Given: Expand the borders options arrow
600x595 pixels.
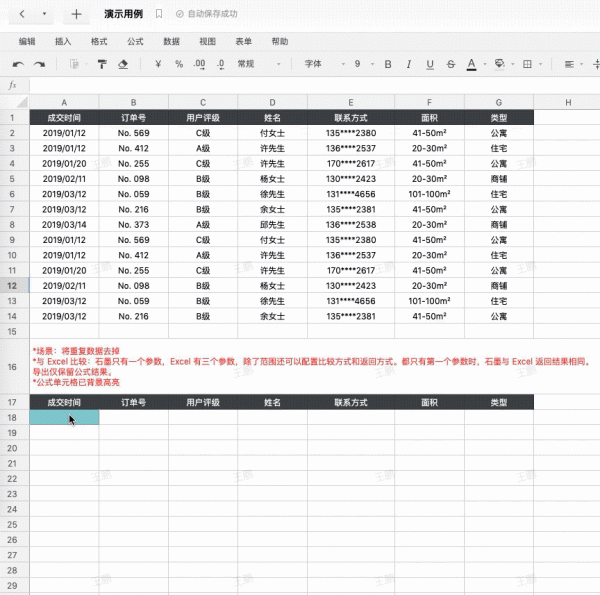Looking at the screenshot, I should click(x=540, y=64).
